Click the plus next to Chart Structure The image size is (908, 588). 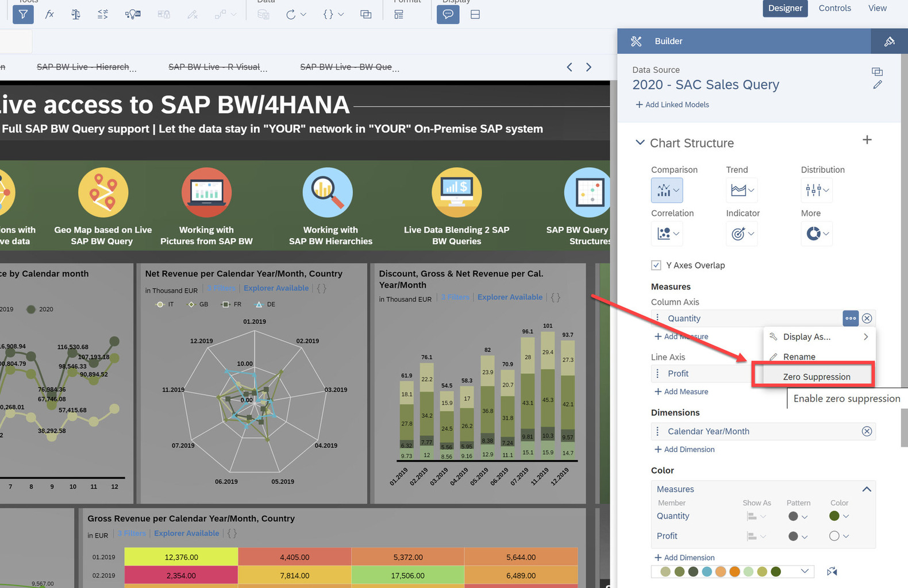pyautogui.click(x=867, y=140)
